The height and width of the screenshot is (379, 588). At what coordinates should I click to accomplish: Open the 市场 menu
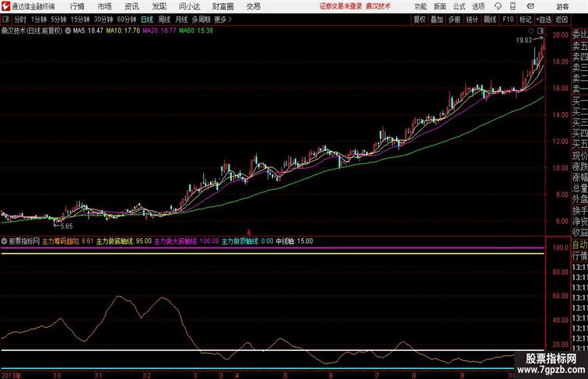coord(104,6)
